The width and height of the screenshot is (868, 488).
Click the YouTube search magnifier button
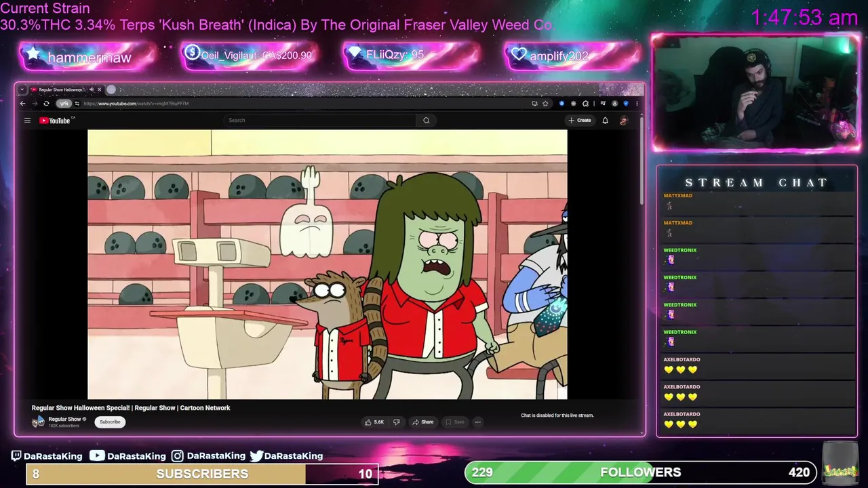click(427, 121)
